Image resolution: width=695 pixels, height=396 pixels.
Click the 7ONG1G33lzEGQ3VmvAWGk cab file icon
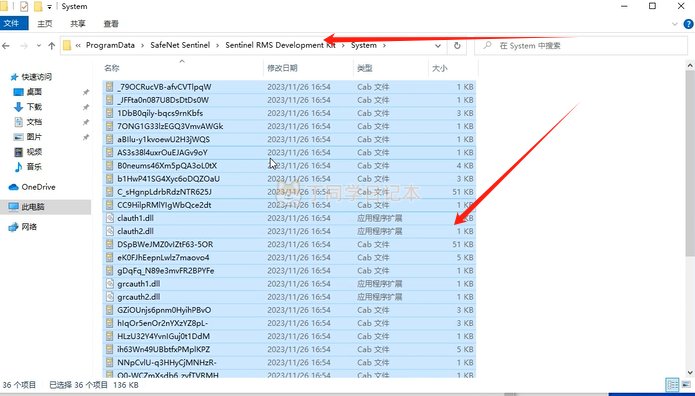(109, 126)
